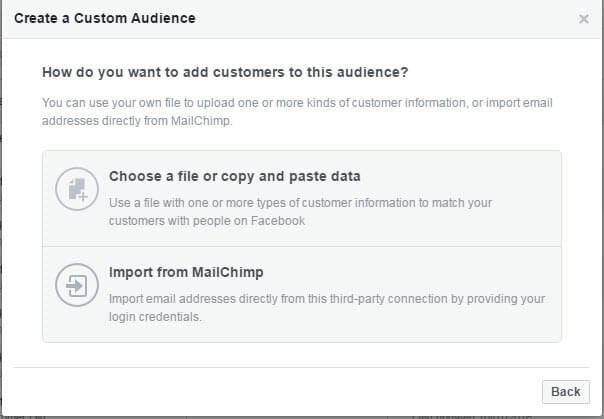Screen dimensions: 604x419
Task: Click the "import email" text in the intro paragraph
Action: tap(519, 103)
